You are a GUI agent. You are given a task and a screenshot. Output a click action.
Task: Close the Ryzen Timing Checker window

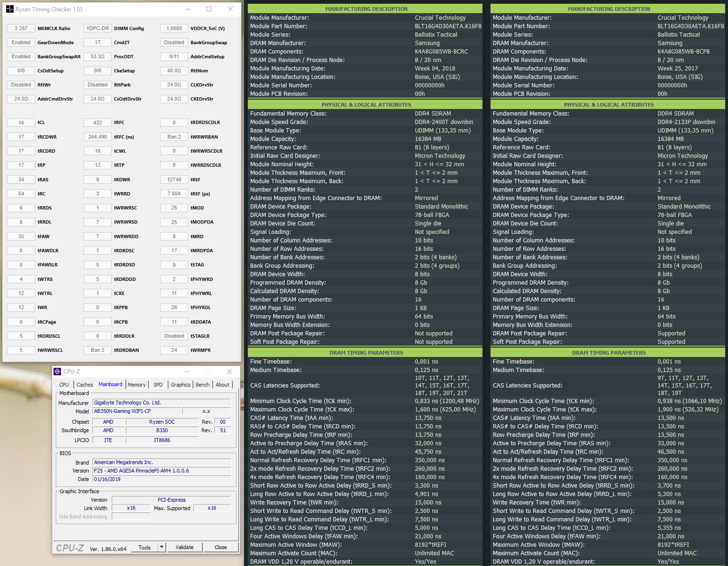(230, 9)
